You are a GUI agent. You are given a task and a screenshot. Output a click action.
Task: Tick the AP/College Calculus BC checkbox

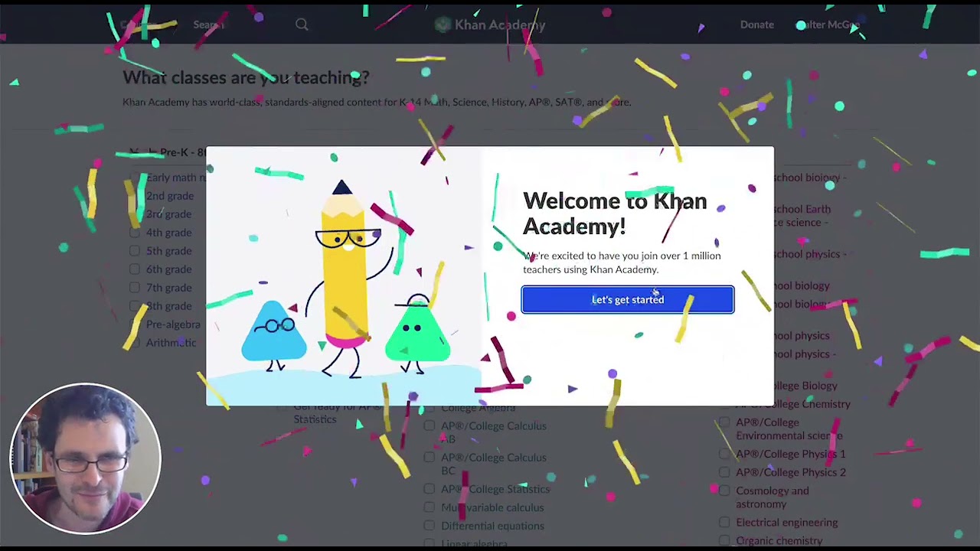pos(430,458)
